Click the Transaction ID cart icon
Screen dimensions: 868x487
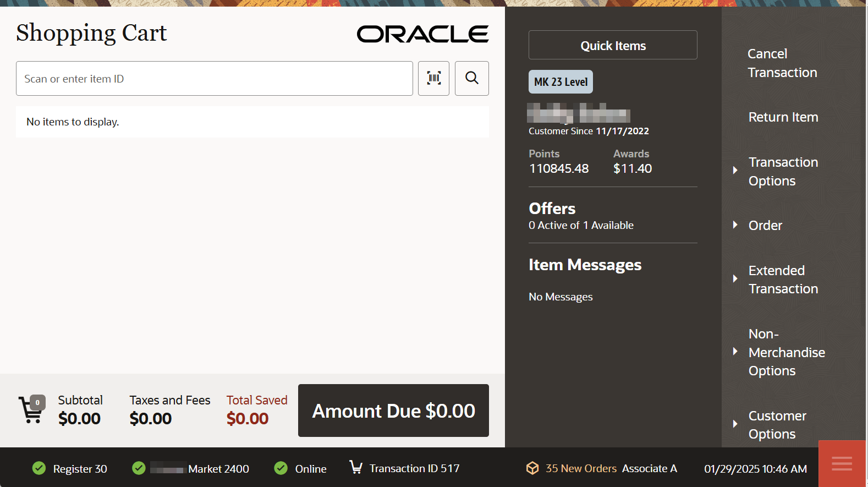356,468
